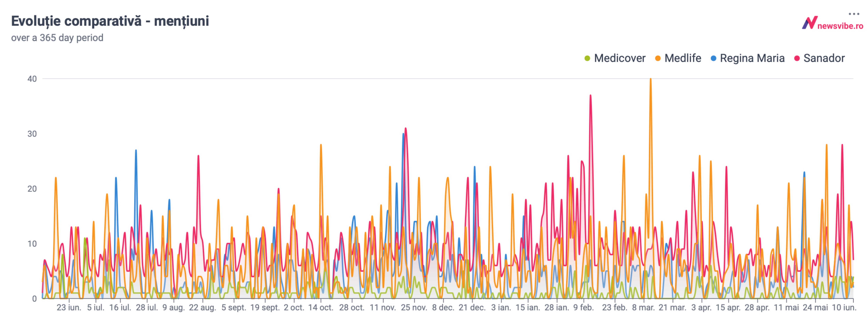The height and width of the screenshot is (334, 868).
Task: Click the '24 mai' x-axis date label
Action: 815,308
